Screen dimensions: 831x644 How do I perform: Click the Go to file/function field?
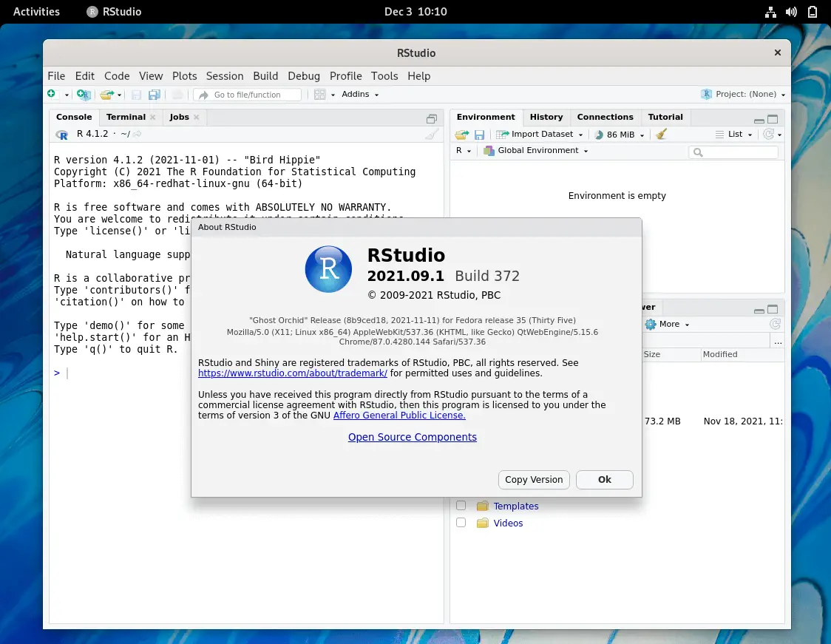tap(248, 95)
